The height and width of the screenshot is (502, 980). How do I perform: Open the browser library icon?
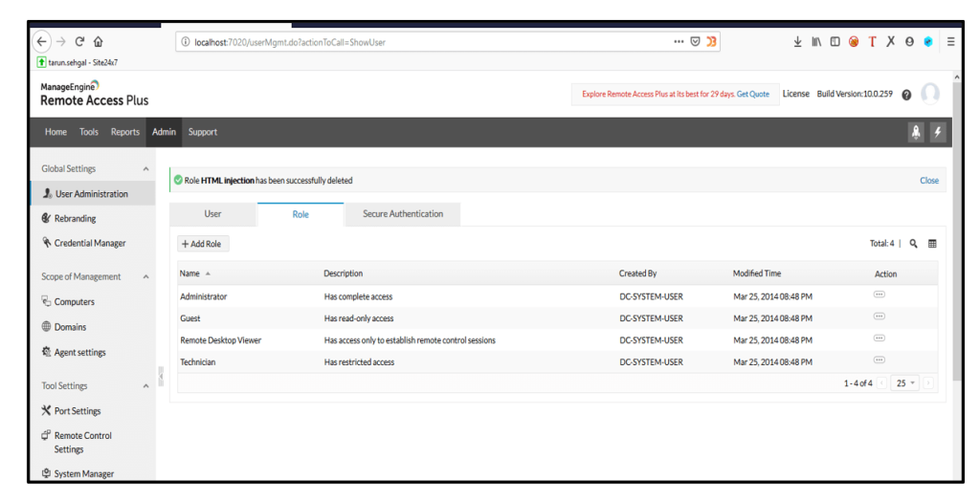pyautogui.click(x=816, y=42)
